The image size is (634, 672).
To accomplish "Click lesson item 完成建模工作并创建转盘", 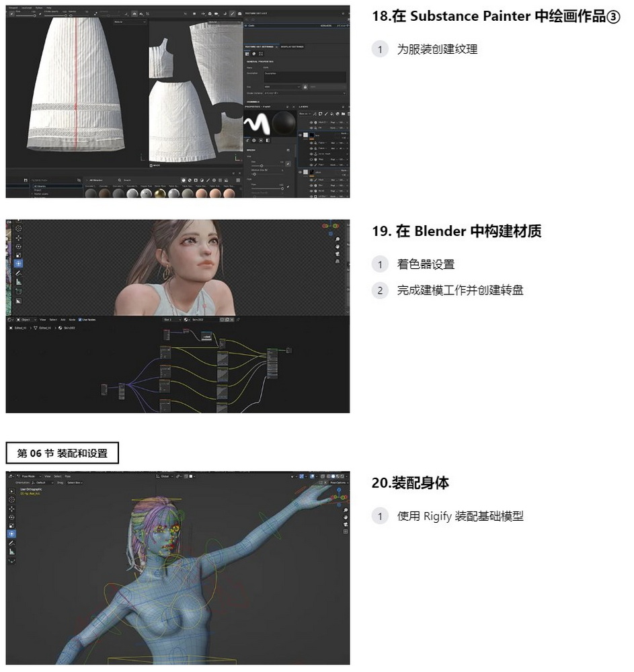I will (460, 290).
